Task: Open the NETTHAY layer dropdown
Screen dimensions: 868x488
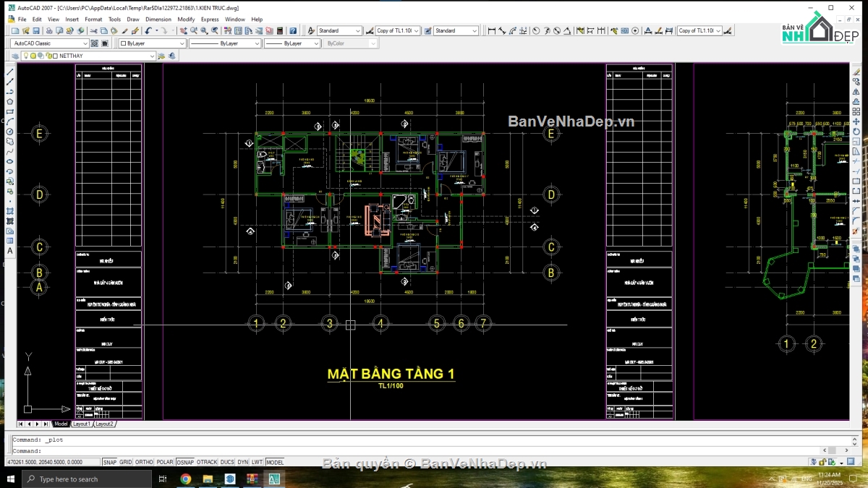Action: [x=88, y=56]
